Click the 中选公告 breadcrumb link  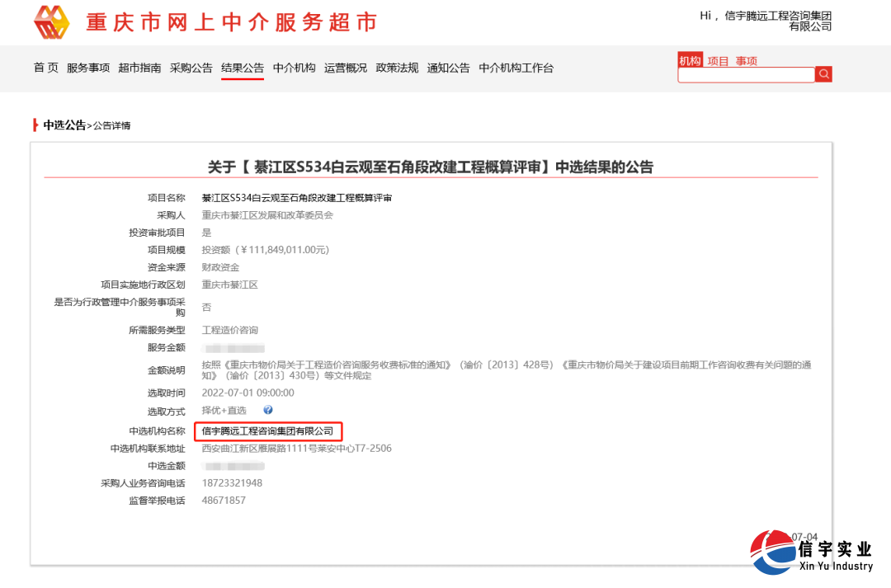[64, 125]
